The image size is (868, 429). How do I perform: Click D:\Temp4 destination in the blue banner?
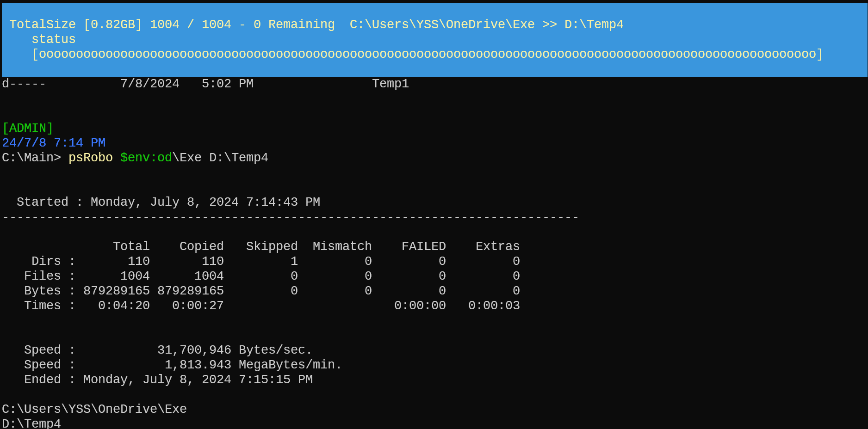click(594, 25)
